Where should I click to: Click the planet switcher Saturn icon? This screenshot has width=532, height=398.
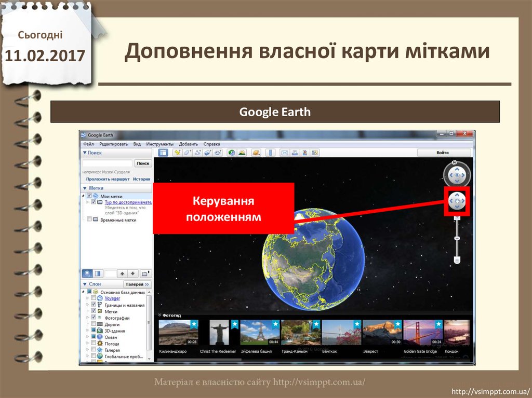click(256, 153)
